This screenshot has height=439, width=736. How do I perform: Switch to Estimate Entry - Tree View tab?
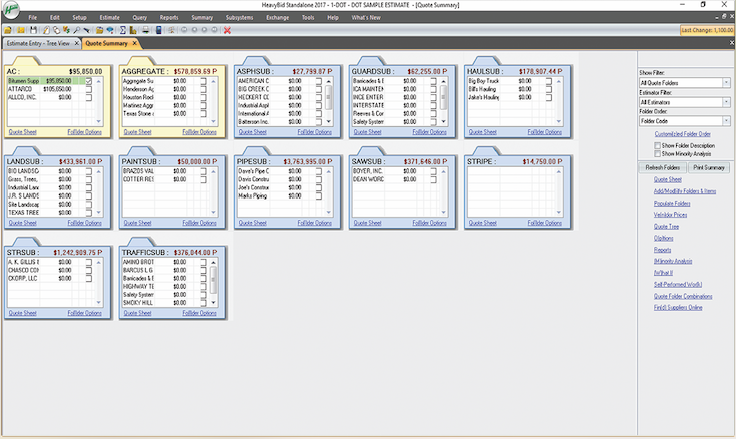tap(38, 45)
